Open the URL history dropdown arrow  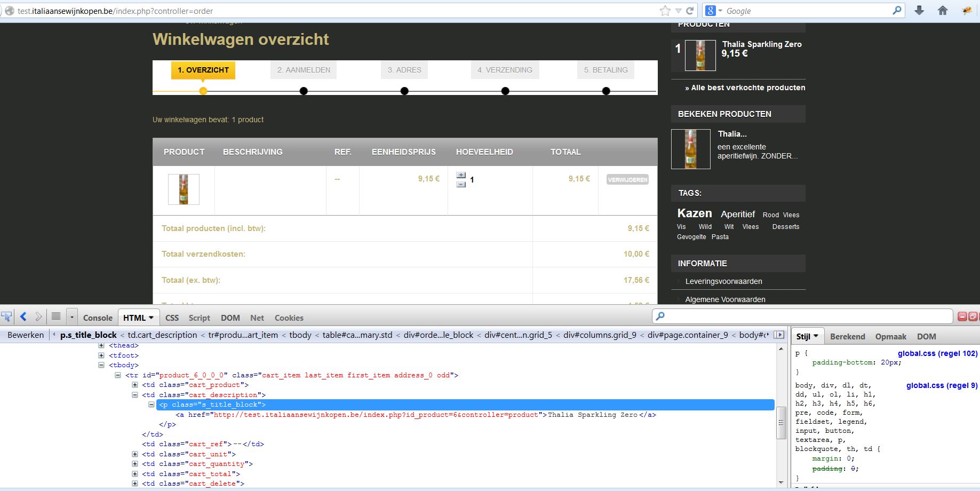tap(678, 11)
